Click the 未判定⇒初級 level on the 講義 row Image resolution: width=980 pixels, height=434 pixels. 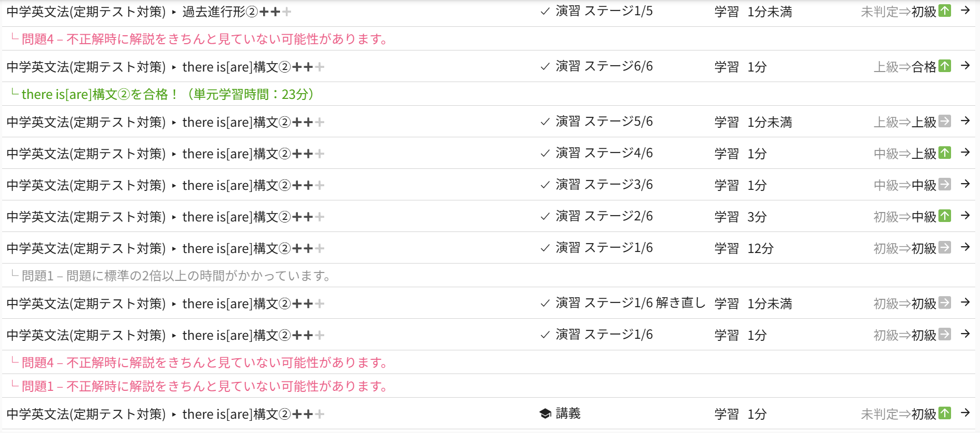[898, 414]
